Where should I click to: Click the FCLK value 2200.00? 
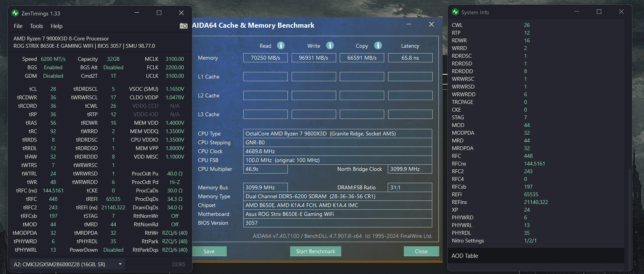pyautogui.click(x=175, y=67)
